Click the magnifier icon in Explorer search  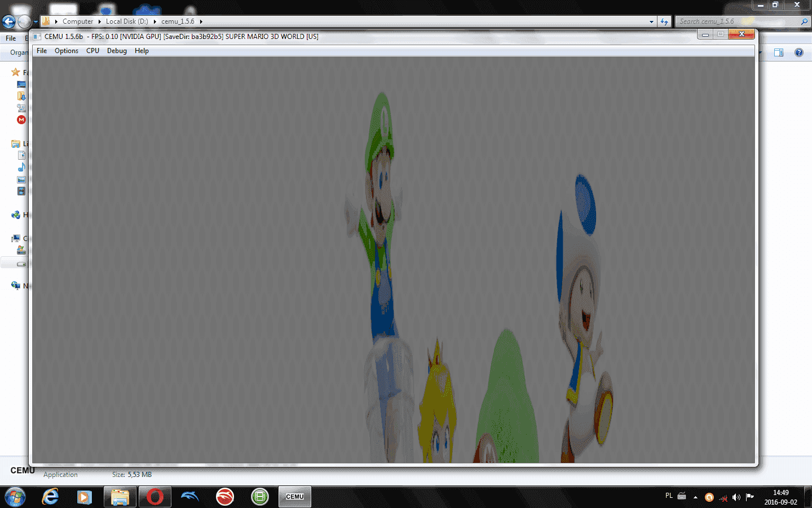(x=804, y=21)
